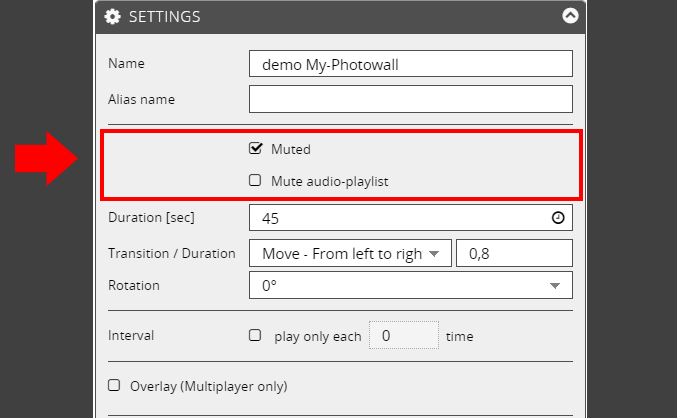The width and height of the screenshot is (677, 418).
Task: Collapse the Settings panel chevron
Action: [570, 16]
